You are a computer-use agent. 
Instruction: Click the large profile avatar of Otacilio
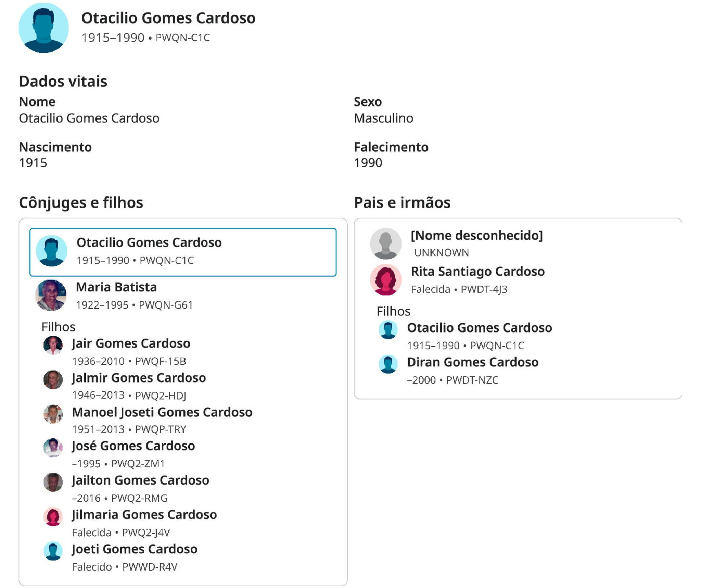[x=44, y=28]
